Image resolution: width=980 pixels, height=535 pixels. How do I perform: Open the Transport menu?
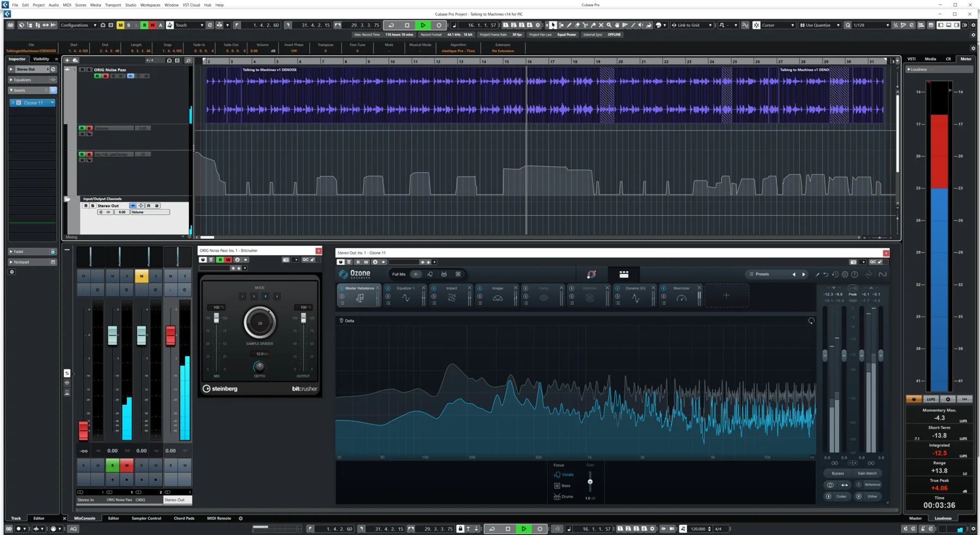click(113, 5)
